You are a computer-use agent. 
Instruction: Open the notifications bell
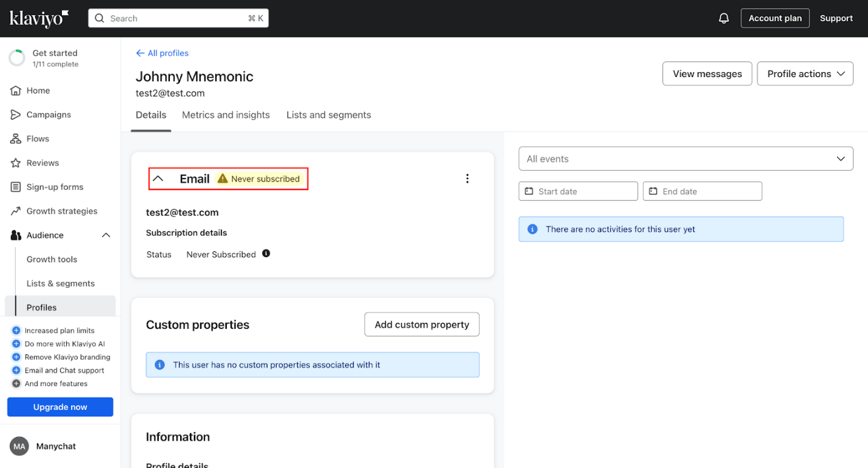[x=724, y=18]
